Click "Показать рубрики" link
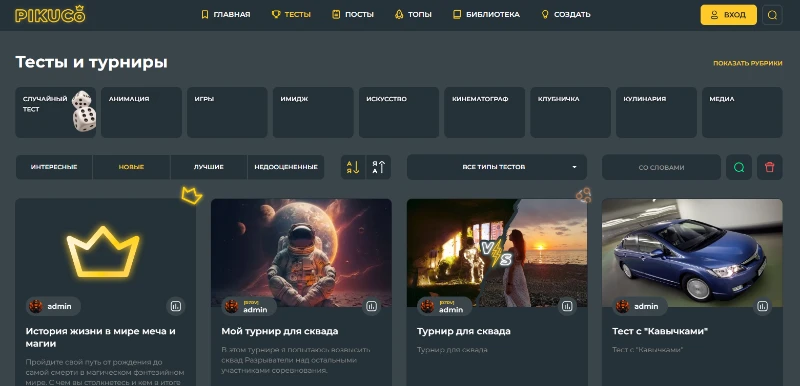 coord(747,64)
